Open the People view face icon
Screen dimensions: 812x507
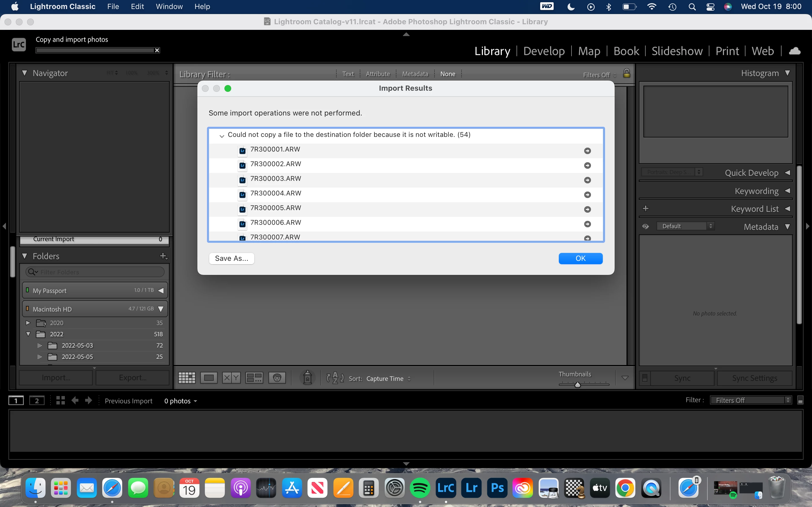coord(277,378)
